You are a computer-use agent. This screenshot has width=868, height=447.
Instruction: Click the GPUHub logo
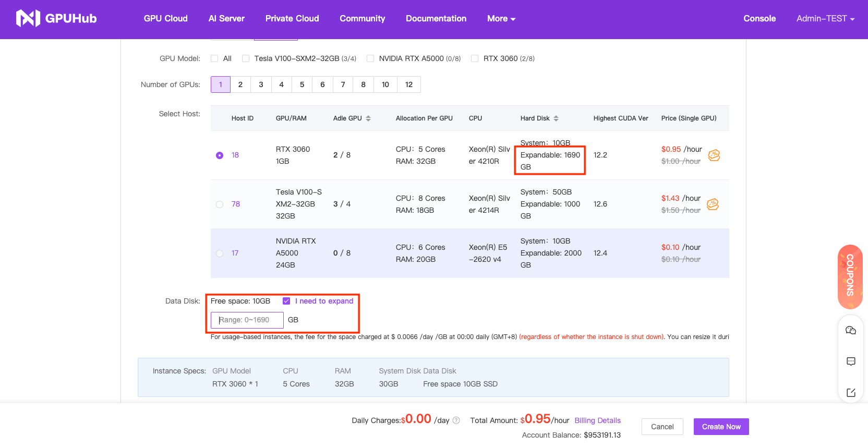pos(56,18)
